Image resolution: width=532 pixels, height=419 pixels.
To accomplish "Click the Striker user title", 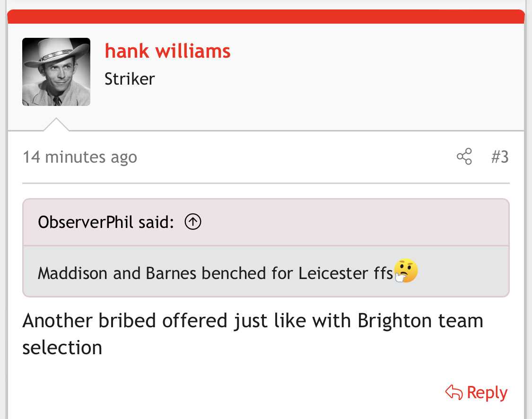I will point(130,79).
